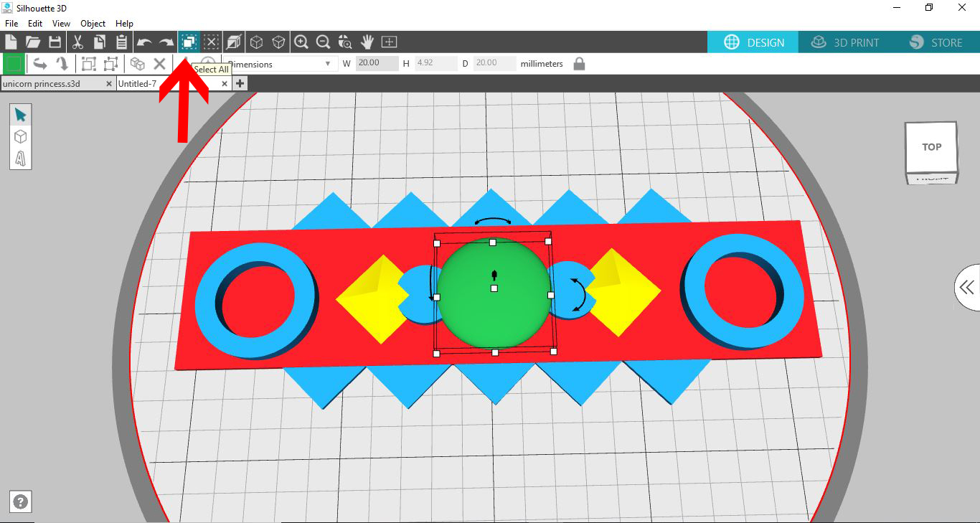Select the right blue ring object

pyautogui.click(x=743, y=291)
